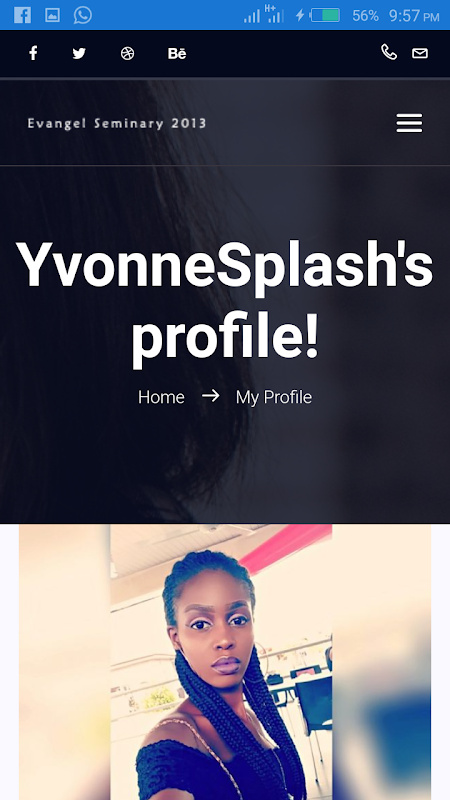Image resolution: width=450 pixels, height=800 pixels.
Task: Select My Profile in the breadcrumb
Action: 273,397
